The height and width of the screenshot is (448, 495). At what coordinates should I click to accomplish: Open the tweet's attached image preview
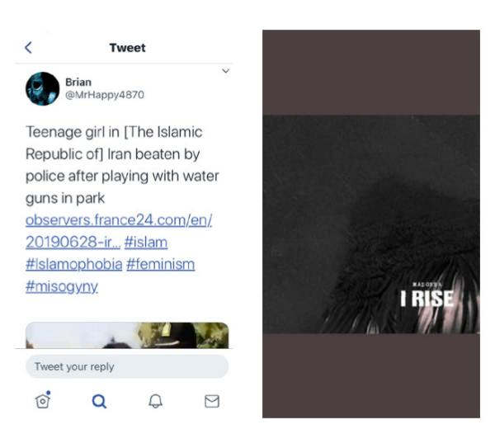(127, 335)
